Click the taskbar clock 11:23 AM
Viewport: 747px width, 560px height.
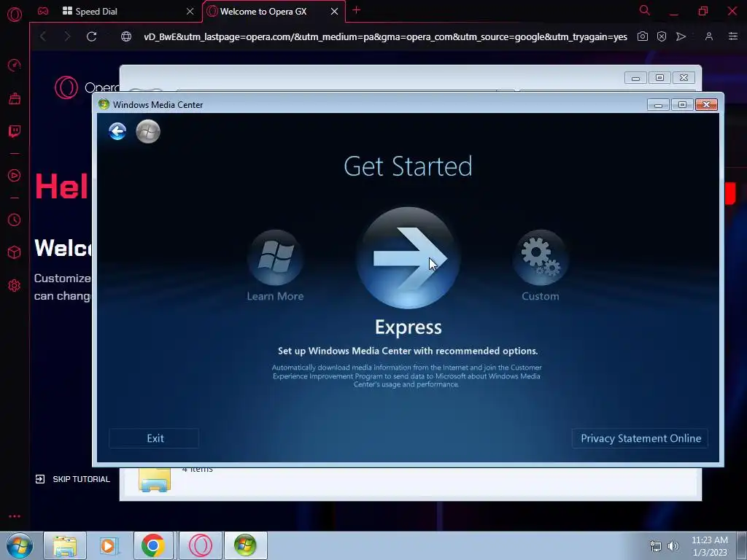click(x=709, y=540)
